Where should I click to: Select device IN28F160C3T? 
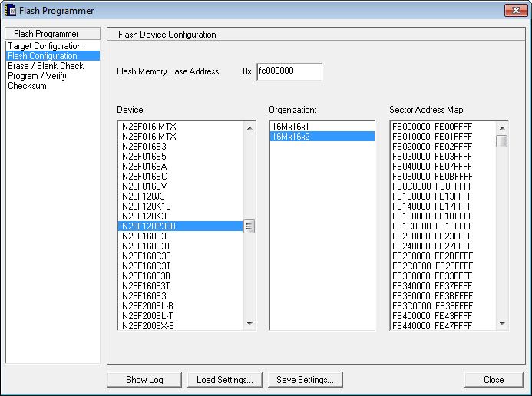(180, 266)
